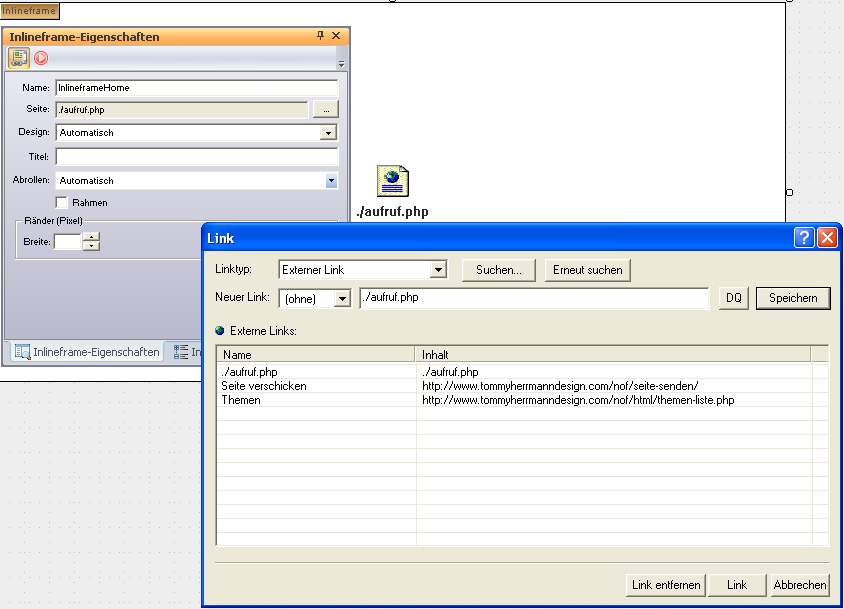
Task: Toggle the Rahmen checkbox
Action: (x=62, y=203)
